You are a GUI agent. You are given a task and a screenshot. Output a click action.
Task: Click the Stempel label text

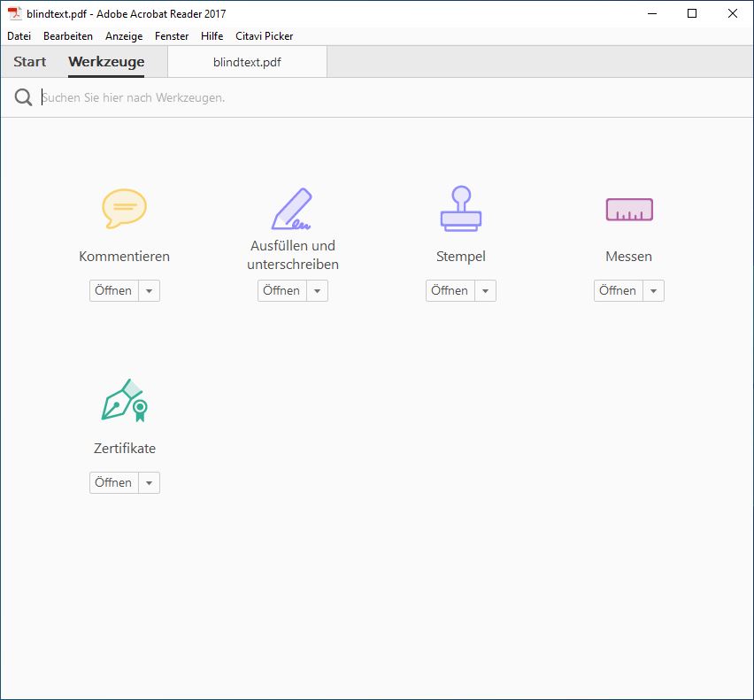pyautogui.click(x=461, y=257)
